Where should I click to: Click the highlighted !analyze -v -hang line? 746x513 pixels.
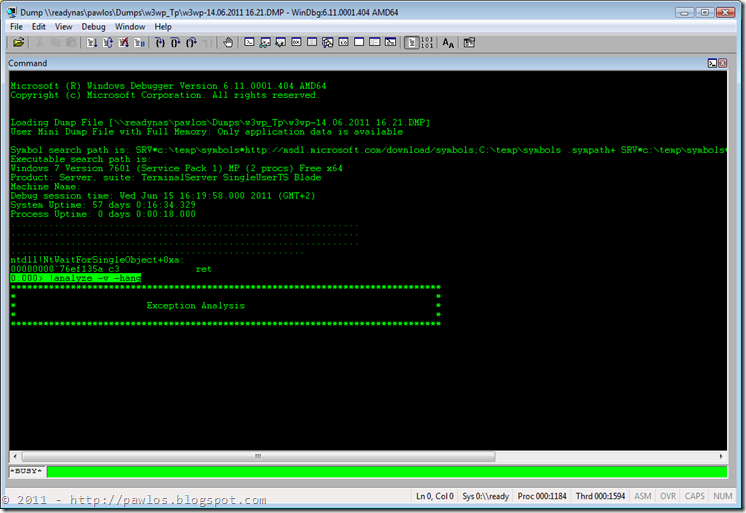click(76, 278)
